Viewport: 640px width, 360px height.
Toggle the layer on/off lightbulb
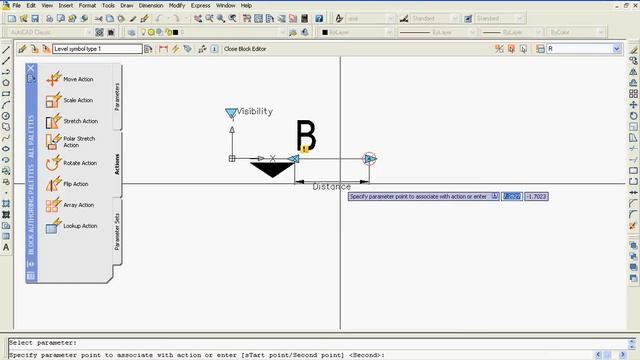coord(143,32)
